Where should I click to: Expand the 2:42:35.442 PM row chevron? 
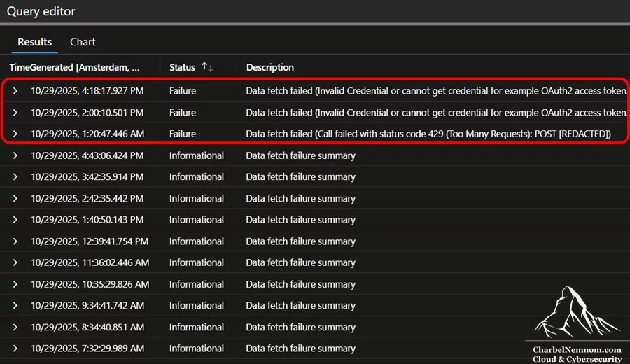pos(15,199)
